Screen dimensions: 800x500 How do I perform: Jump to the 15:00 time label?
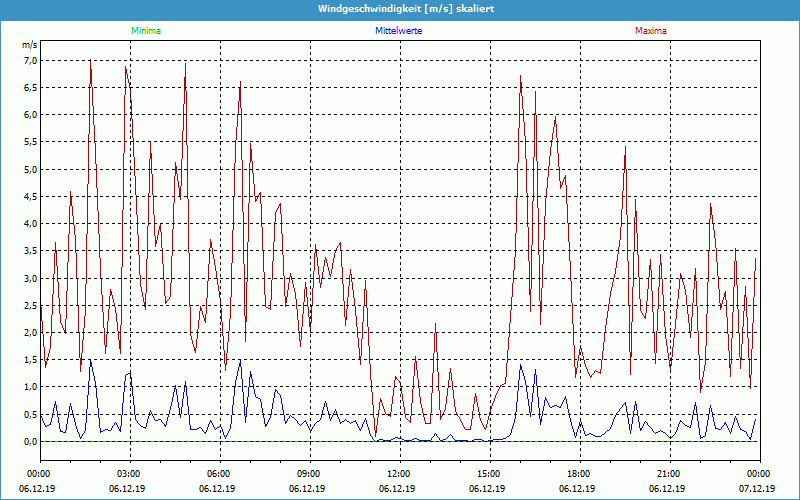(489, 474)
